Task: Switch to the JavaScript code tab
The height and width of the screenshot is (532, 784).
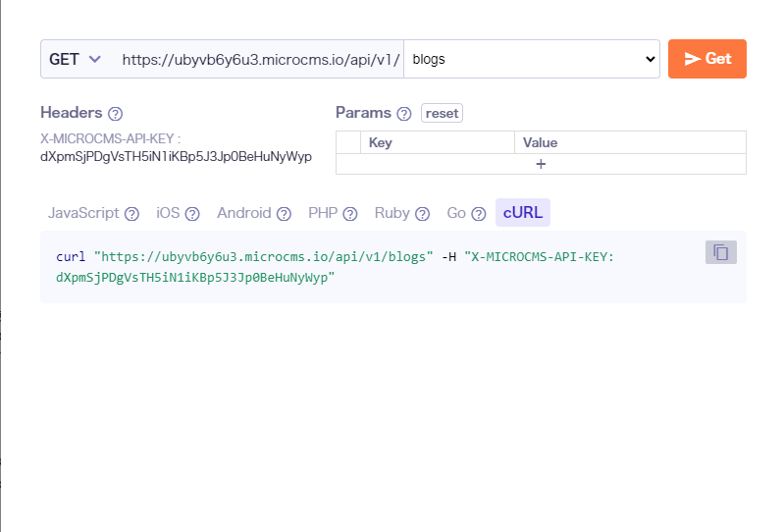Action: 83,213
